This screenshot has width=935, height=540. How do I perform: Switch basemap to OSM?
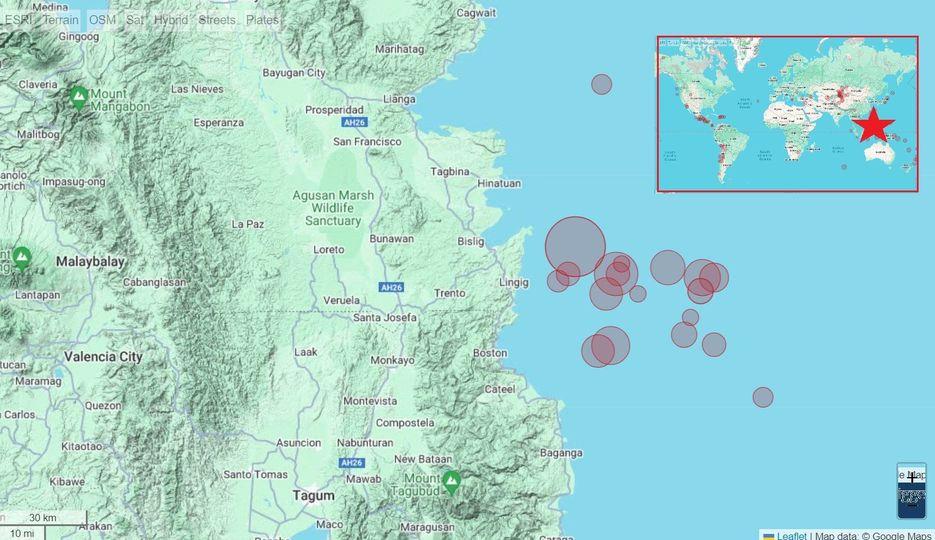(101, 20)
